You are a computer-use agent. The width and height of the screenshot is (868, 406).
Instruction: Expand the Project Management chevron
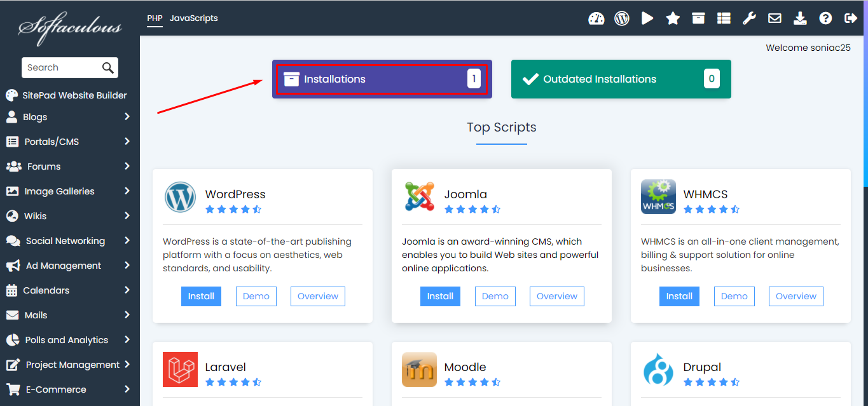pyautogui.click(x=127, y=364)
